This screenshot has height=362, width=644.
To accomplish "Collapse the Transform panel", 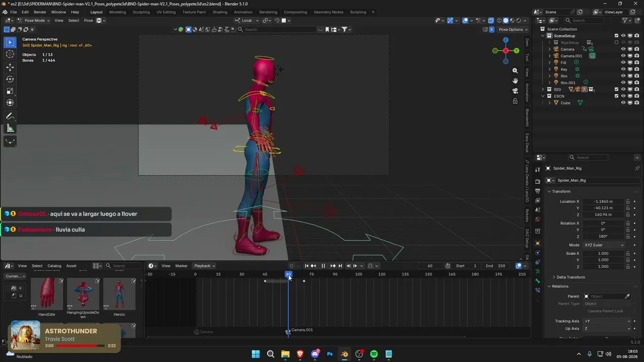I will click(x=561, y=192).
